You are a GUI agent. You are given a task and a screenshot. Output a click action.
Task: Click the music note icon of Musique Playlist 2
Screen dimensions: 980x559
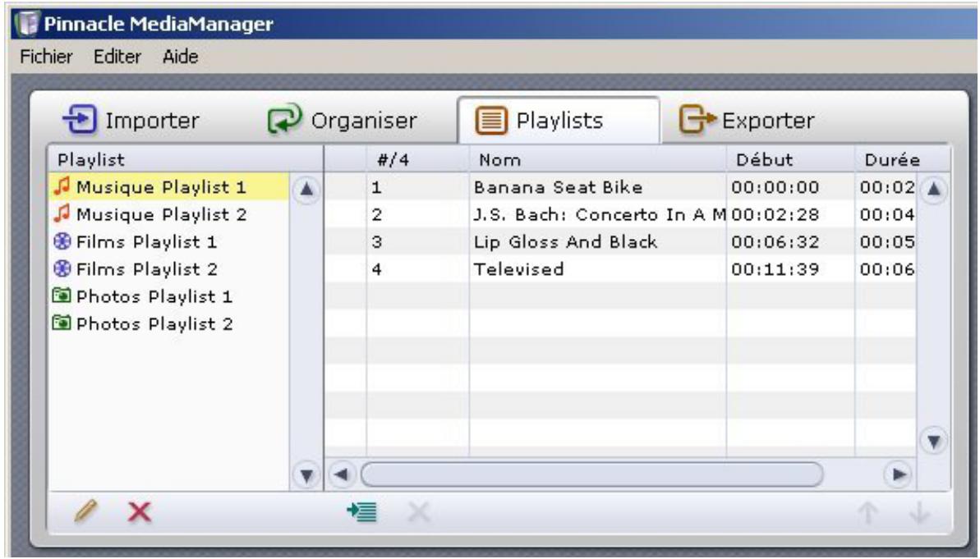62,213
